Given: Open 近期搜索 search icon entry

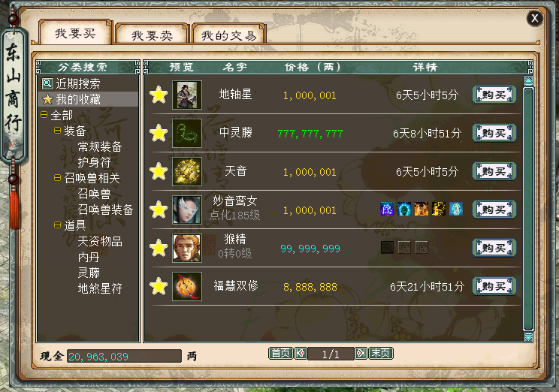Looking at the screenshot, I should [47, 83].
